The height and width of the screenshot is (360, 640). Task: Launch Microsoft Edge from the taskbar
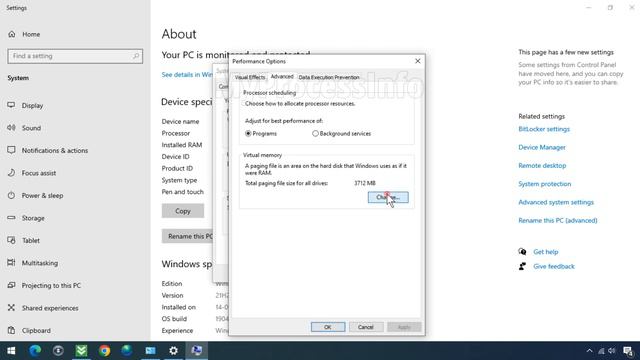pos(35,351)
